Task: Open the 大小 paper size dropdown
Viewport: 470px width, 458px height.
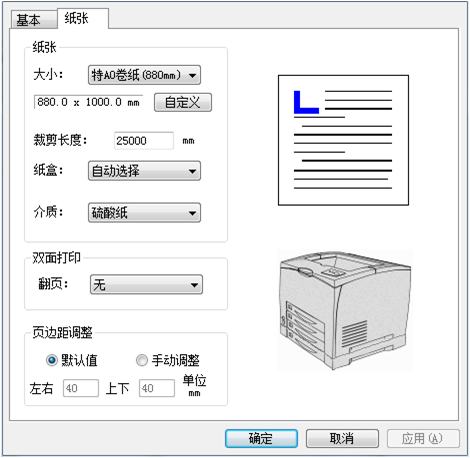Action: tap(144, 75)
